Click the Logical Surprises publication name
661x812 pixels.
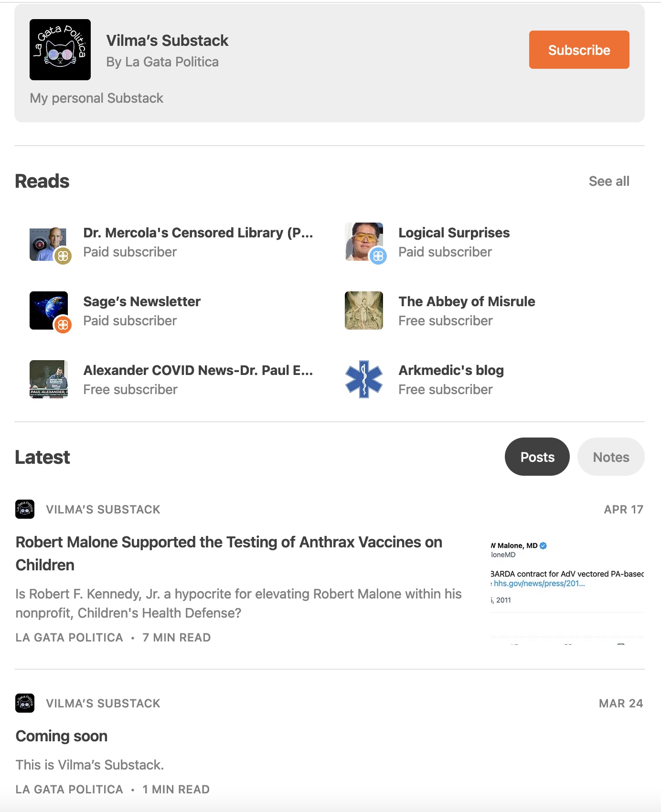454,233
